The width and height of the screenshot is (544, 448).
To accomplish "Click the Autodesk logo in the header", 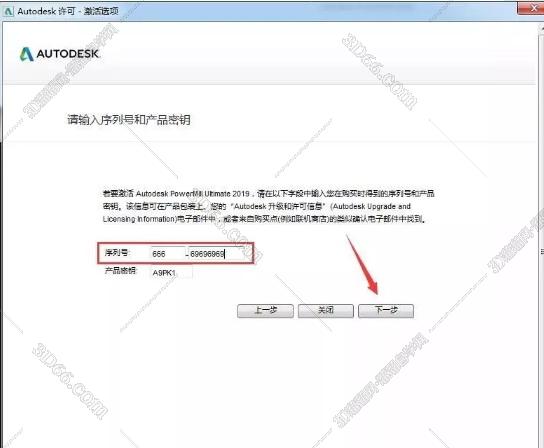I will tap(59, 54).
